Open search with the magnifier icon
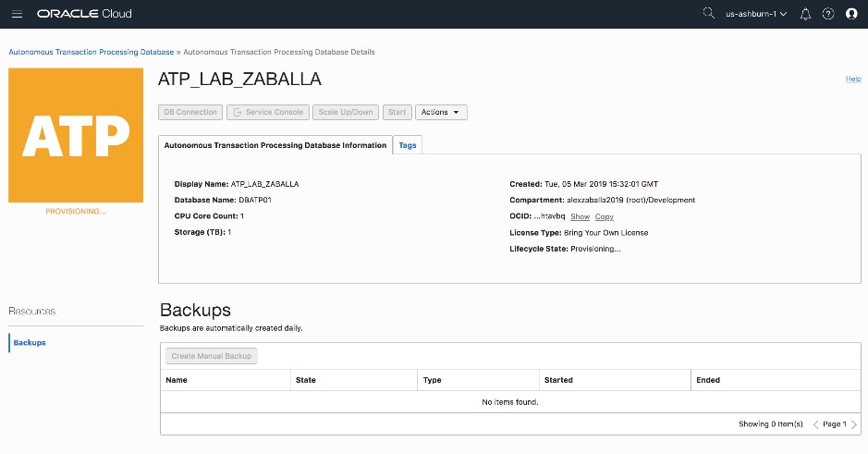This screenshot has width=868, height=454. pyautogui.click(x=709, y=14)
